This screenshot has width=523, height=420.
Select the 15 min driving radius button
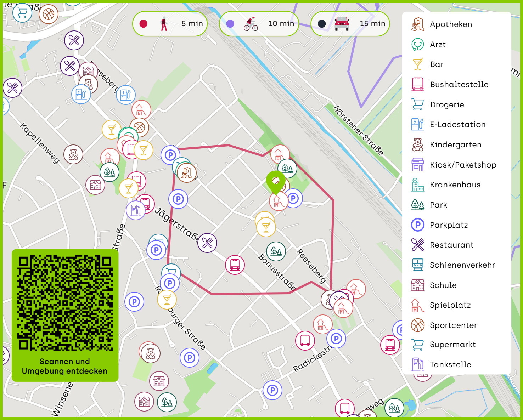tap(350, 24)
